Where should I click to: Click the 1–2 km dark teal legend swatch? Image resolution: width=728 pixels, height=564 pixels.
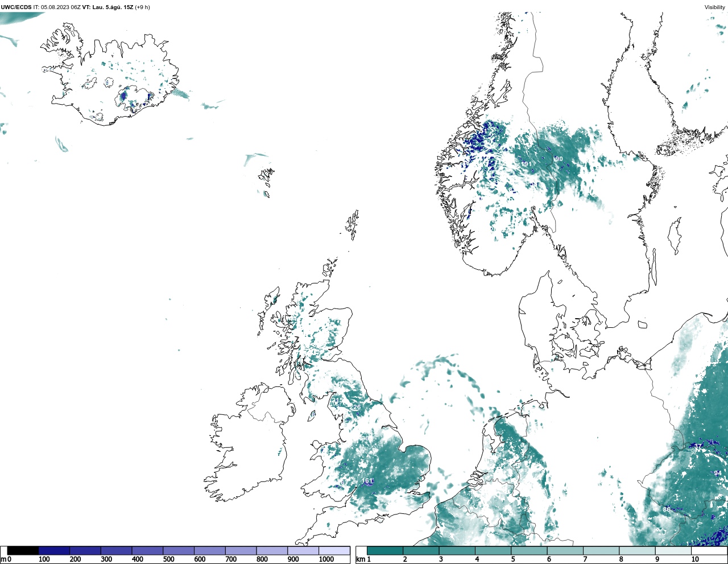[385, 551]
